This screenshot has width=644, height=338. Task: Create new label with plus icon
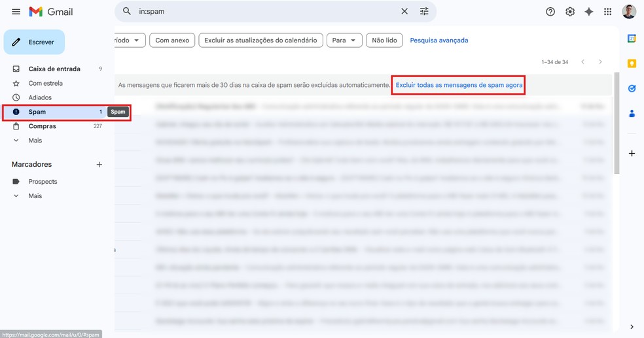point(99,165)
